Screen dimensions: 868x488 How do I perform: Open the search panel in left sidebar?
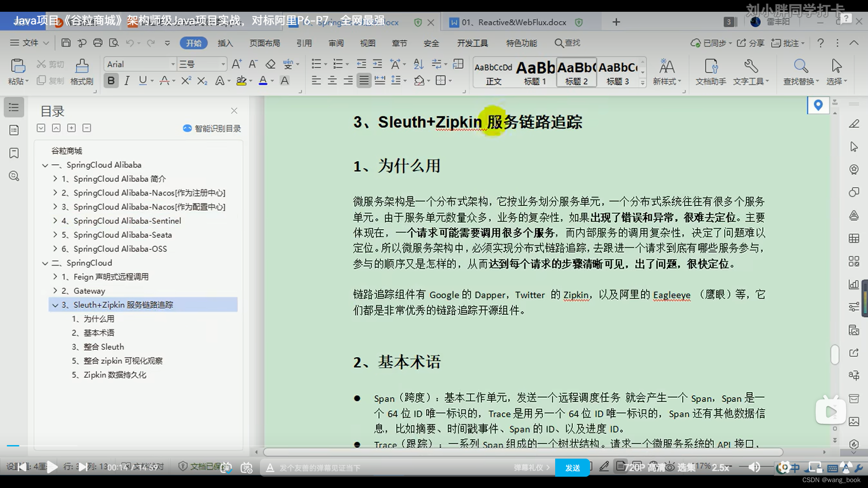[14, 176]
